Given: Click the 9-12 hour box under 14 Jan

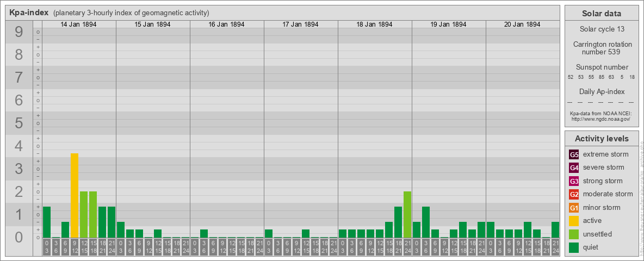Looking at the screenshot, I should [75, 247].
